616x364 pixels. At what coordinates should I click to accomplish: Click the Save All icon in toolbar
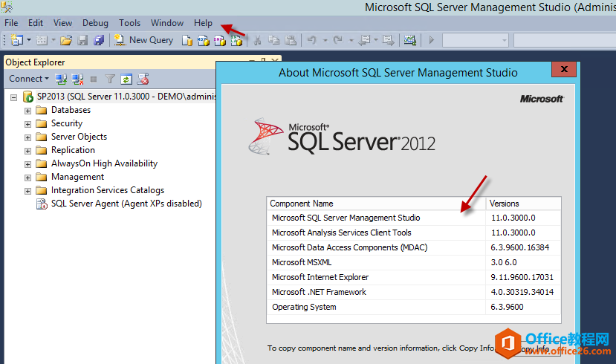[98, 40]
